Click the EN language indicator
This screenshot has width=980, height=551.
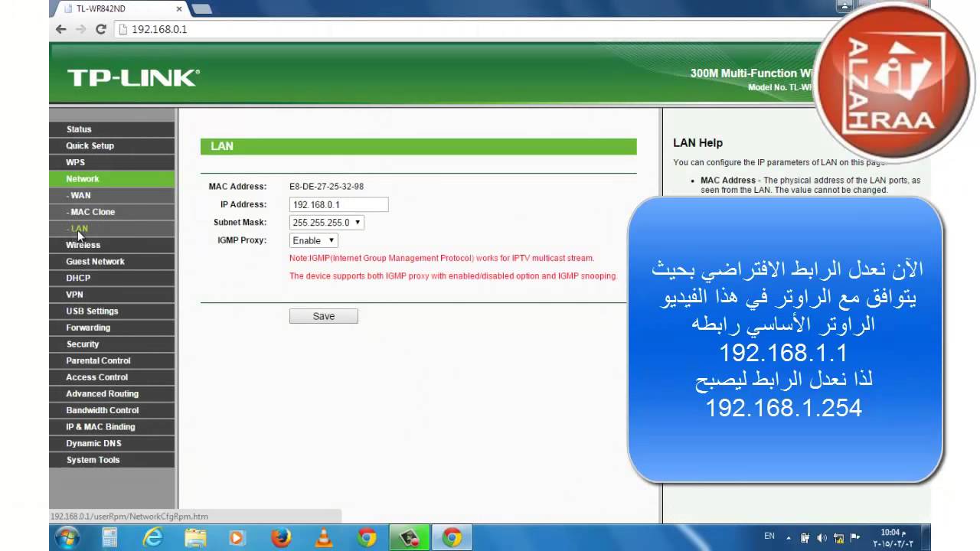pyautogui.click(x=769, y=536)
